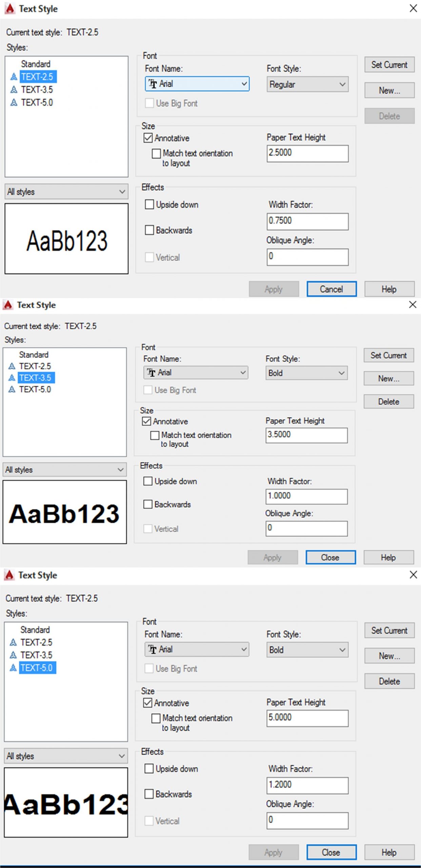This screenshot has width=421, height=868.
Task: Open All styles dropdown in the 3.5000-height dialog
Action: pyautogui.click(x=64, y=470)
